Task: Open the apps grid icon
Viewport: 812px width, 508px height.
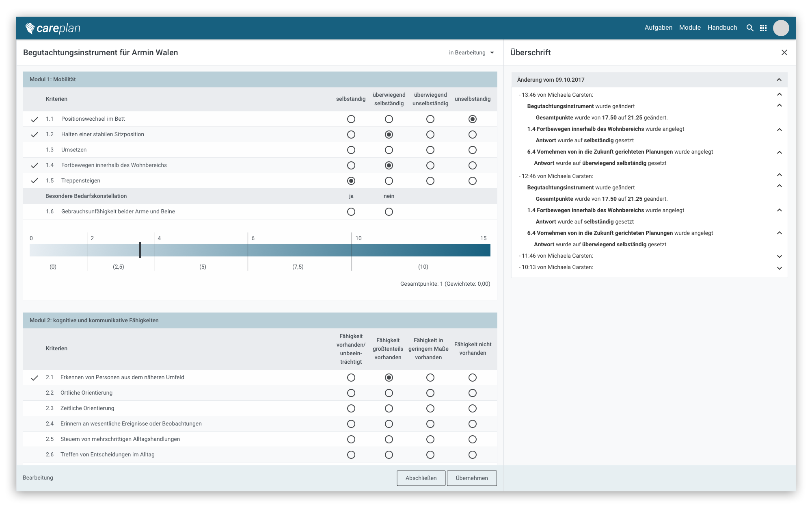Action: pos(763,28)
